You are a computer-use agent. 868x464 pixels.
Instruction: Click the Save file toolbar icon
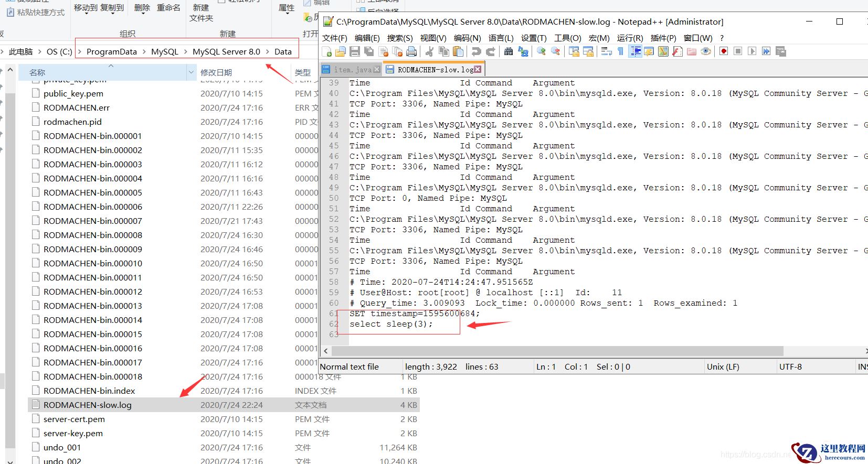(355, 51)
